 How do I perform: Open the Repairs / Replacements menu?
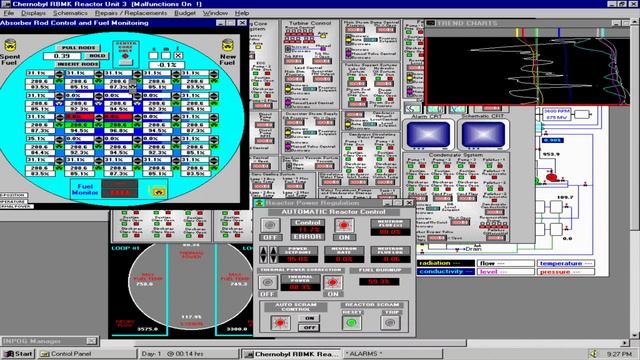tap(131, 13)
